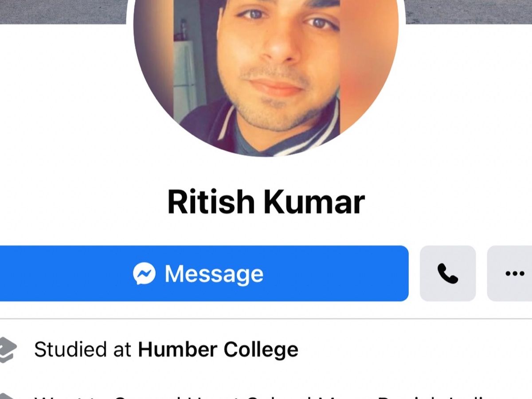
Task: Tap the cut-off Went to school row
Action: [266, 395]
